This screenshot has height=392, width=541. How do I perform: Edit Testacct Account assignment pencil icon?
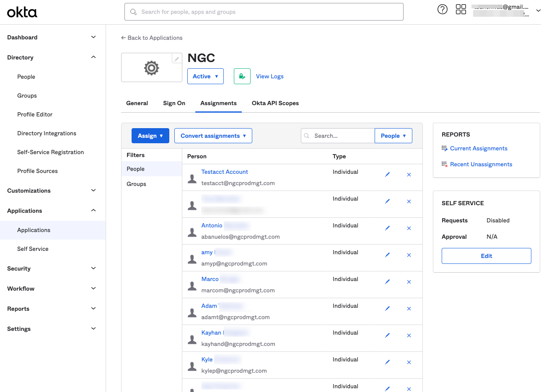(x=387, y=175)
